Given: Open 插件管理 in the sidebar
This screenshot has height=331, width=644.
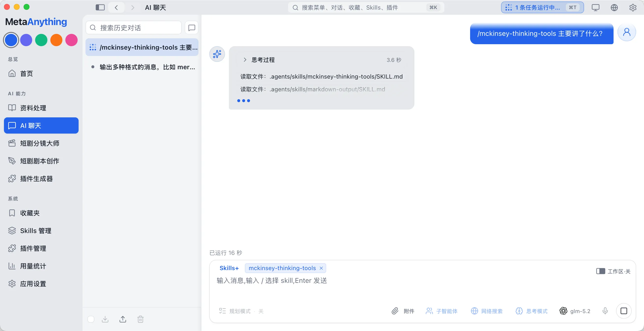Looking at the screenshot, I should 41,248.
